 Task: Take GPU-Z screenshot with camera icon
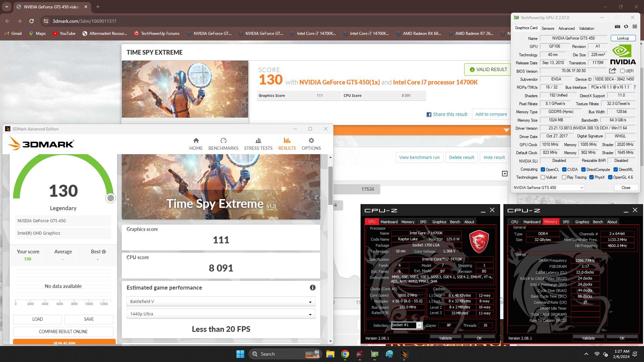[x=617, y=26]
